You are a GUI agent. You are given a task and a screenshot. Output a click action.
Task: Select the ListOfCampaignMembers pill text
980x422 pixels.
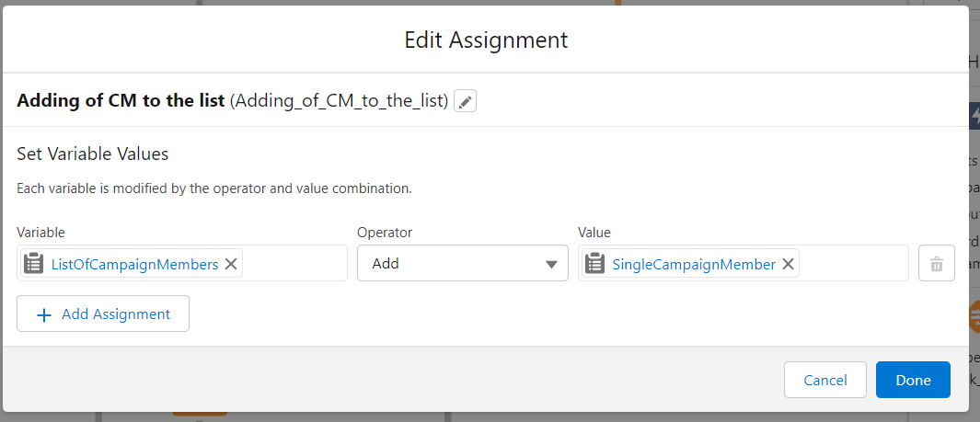(134, 264)
